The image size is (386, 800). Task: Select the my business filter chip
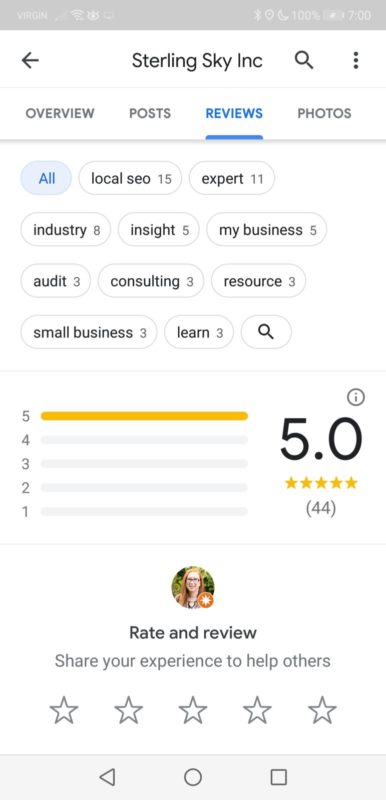pyautogui.click(x=267, y=230)
